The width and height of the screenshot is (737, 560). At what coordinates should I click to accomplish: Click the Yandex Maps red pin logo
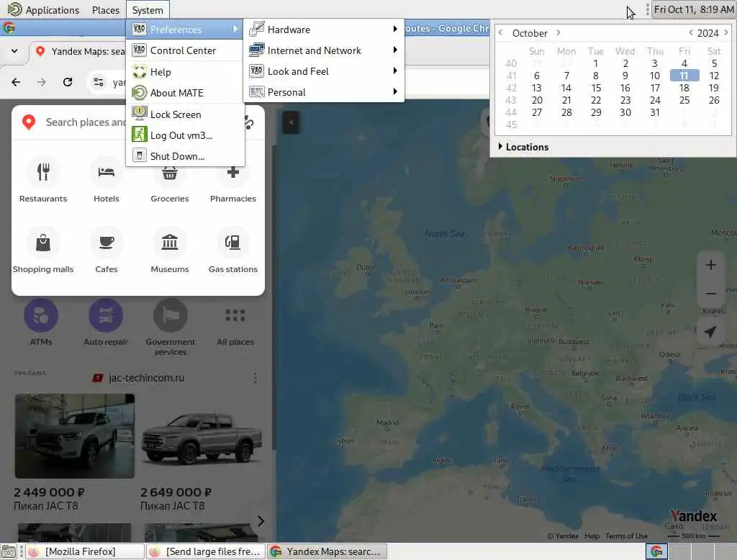29,122
